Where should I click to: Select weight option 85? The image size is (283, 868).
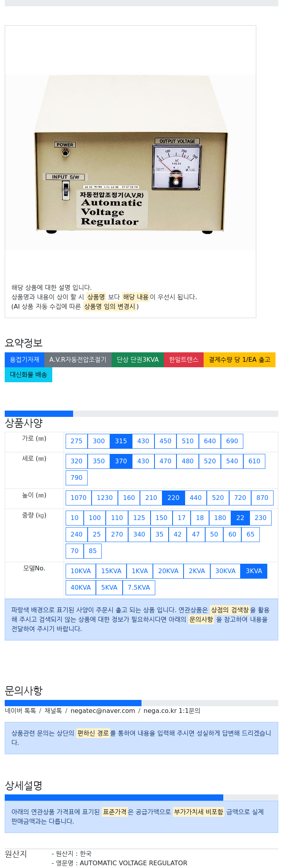[x=93, y=551]
